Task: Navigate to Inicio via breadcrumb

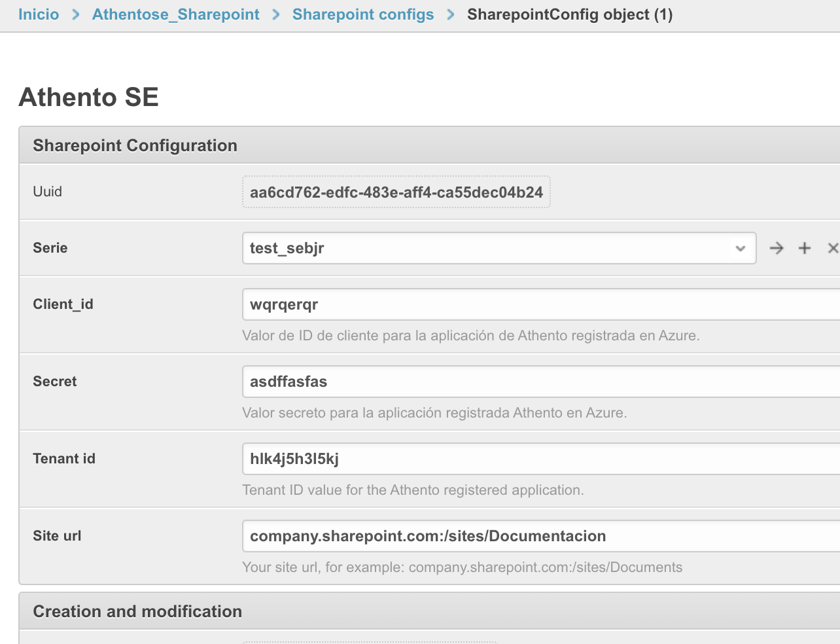Action: (38, 14)
